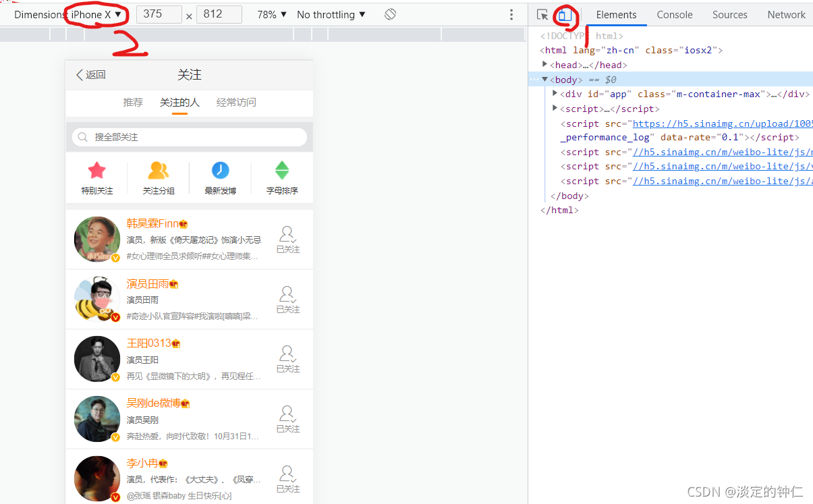813x504 pixels.
Task: Click the 关注 page title
Action: point(190,75)
